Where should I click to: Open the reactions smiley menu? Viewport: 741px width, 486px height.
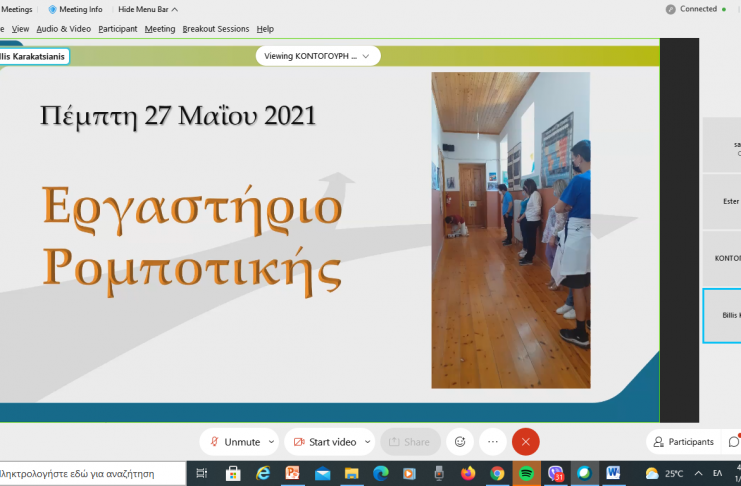pos(459,442)
